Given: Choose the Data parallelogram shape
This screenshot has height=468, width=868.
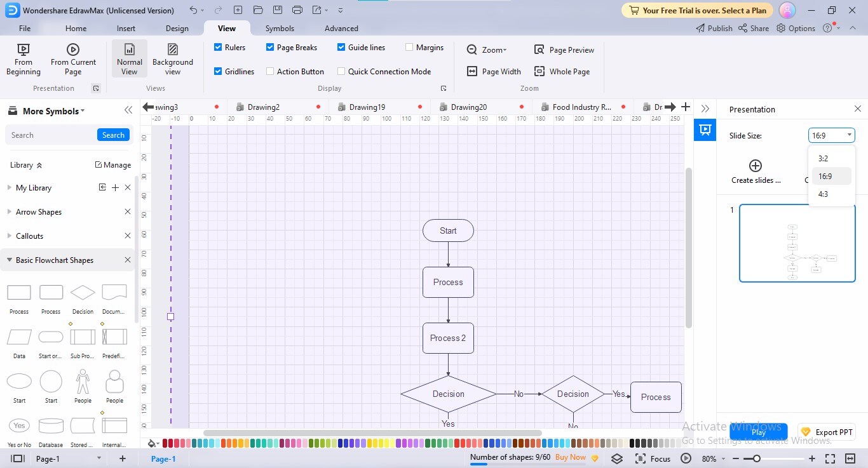Looking at the screenshot, I should pos(19,337).
